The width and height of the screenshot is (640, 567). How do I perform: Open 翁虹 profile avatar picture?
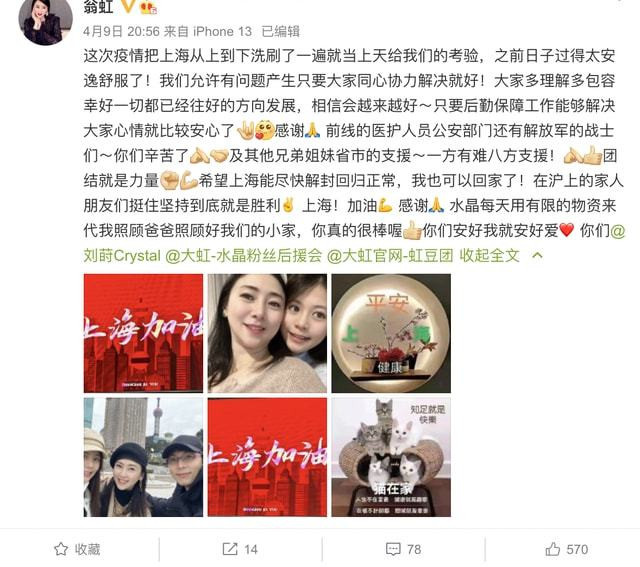(45, 19)
